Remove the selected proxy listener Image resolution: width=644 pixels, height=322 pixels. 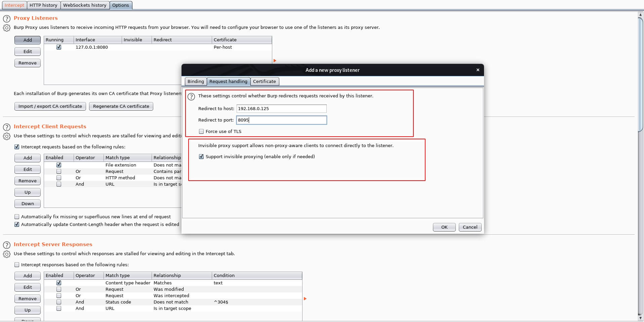pyautogui.click(x=28, y=63)
